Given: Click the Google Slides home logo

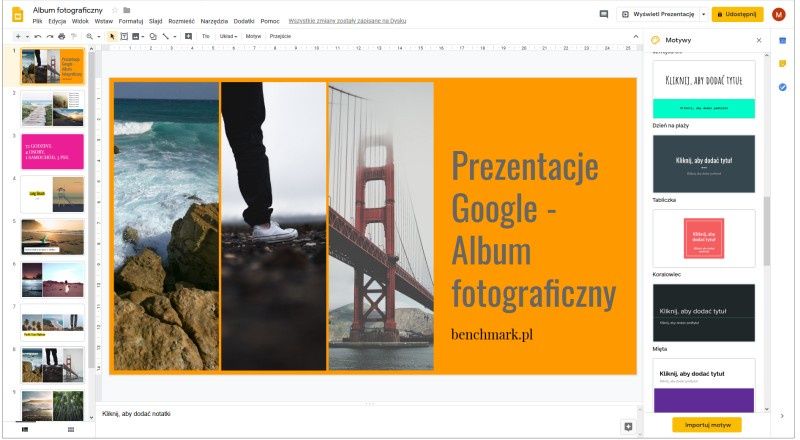Looking at the screenshot, I should [17, 14].
